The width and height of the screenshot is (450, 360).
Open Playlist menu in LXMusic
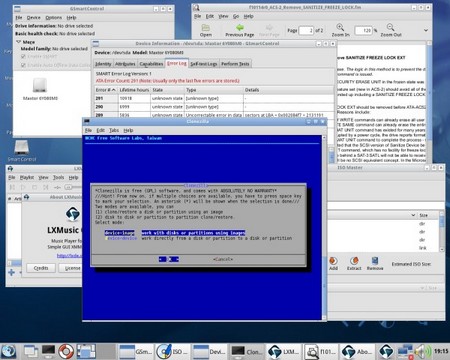pos(27,178)
